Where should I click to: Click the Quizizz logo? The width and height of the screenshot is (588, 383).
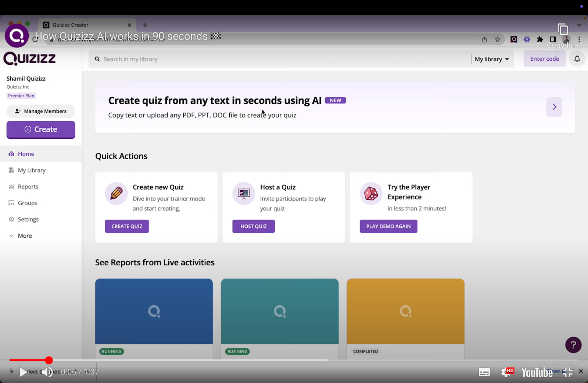29,58
